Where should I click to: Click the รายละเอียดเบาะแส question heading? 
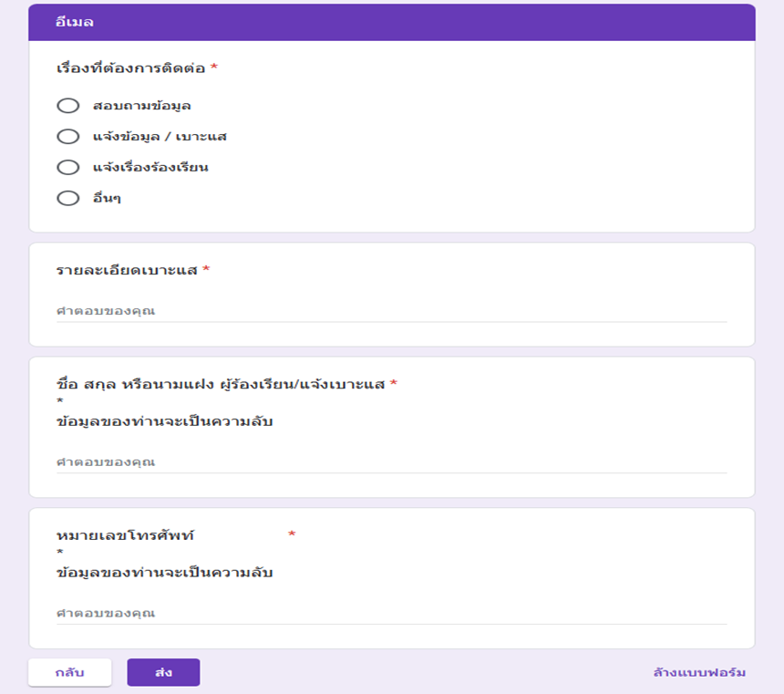(x=127, y=270)
